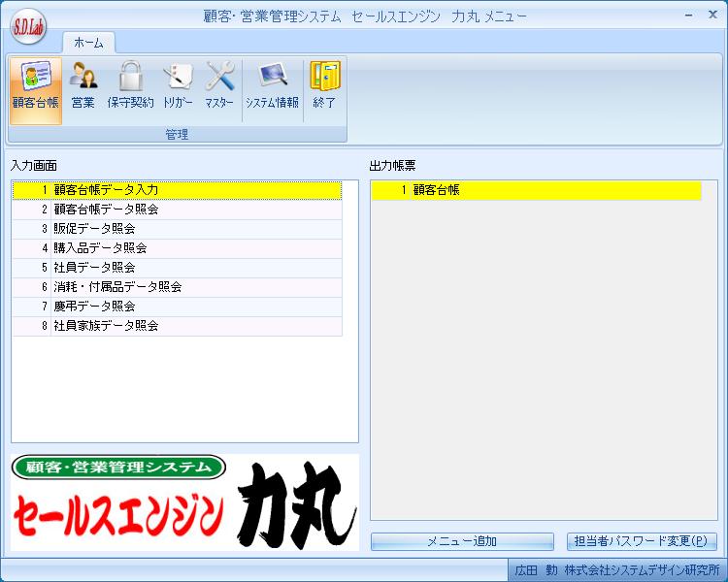This screenshot has height=582, width=728.
Task: Click the 営業 sales icon
Action: 83,88
